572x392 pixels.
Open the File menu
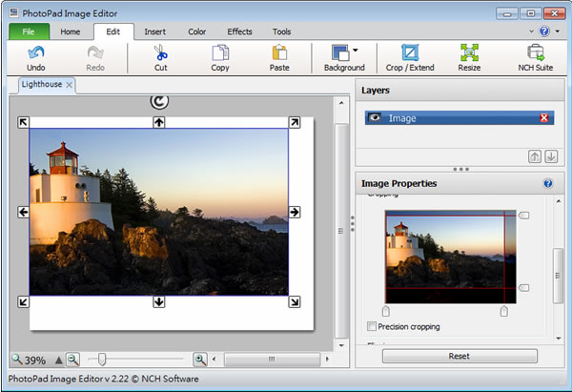click(29, 31)
